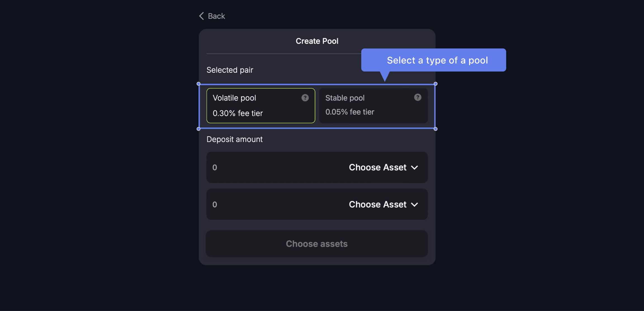Click the chevron on the second Choose Asset selector

coord(415,204)
